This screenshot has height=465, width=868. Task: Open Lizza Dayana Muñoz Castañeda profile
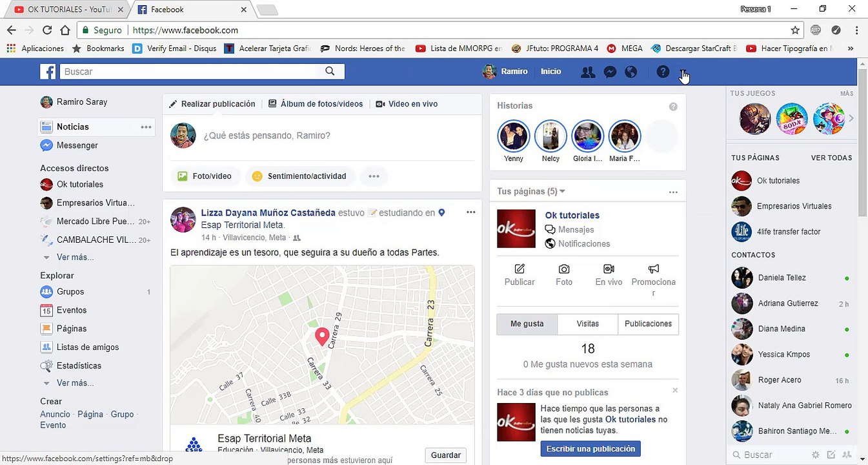pos(268,212)
